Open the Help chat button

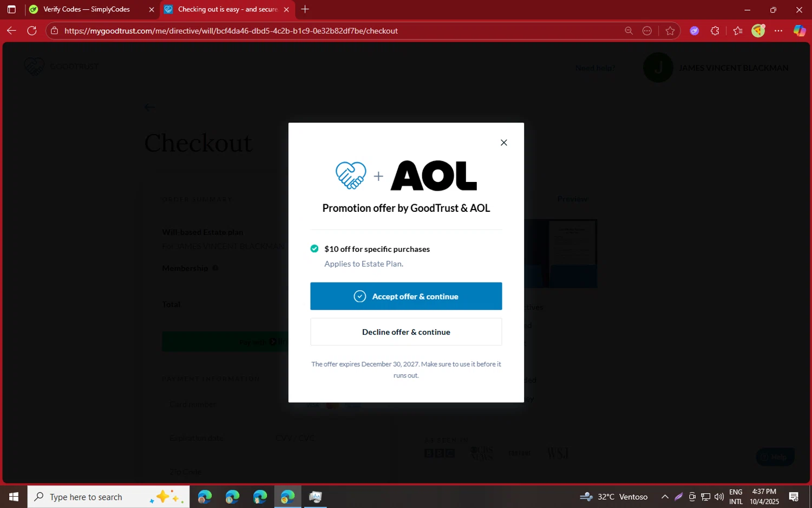pos(775,457)
